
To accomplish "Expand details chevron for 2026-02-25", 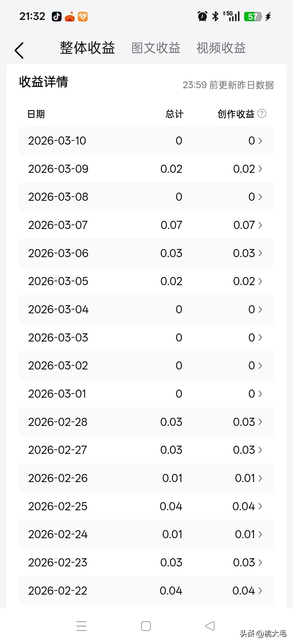I will pos(260,506).
